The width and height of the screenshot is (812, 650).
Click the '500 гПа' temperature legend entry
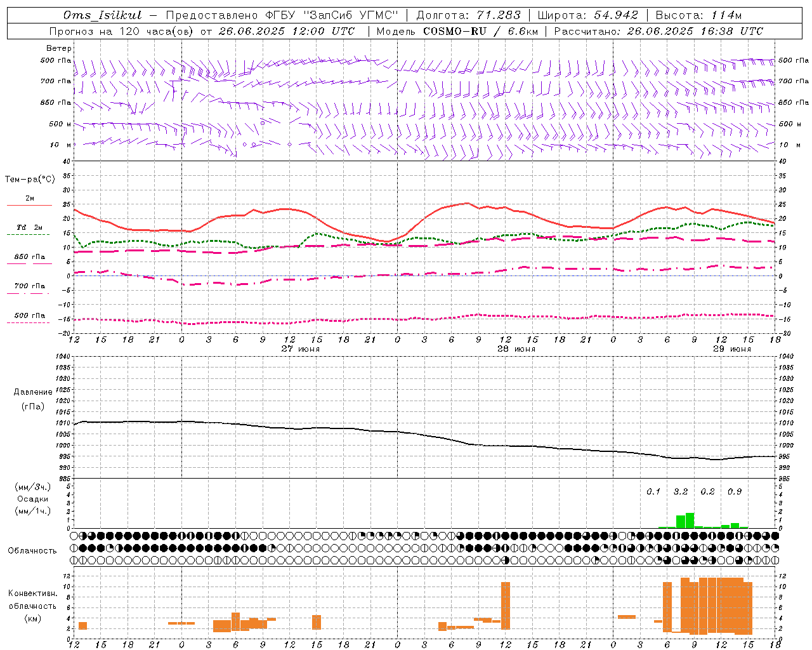[29, 318]
